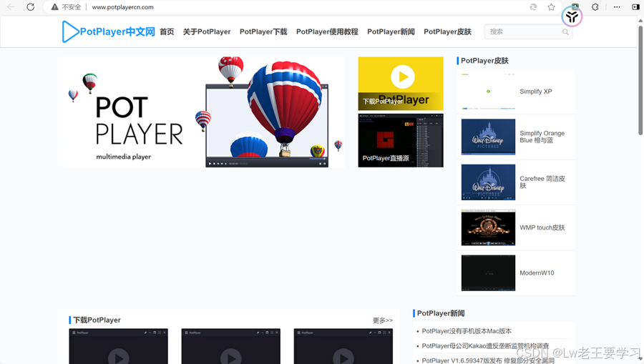This screenshot has height=364, width=644.
Task: Open PotPlayer使用教程 menu item
Action: coord(327,31)
